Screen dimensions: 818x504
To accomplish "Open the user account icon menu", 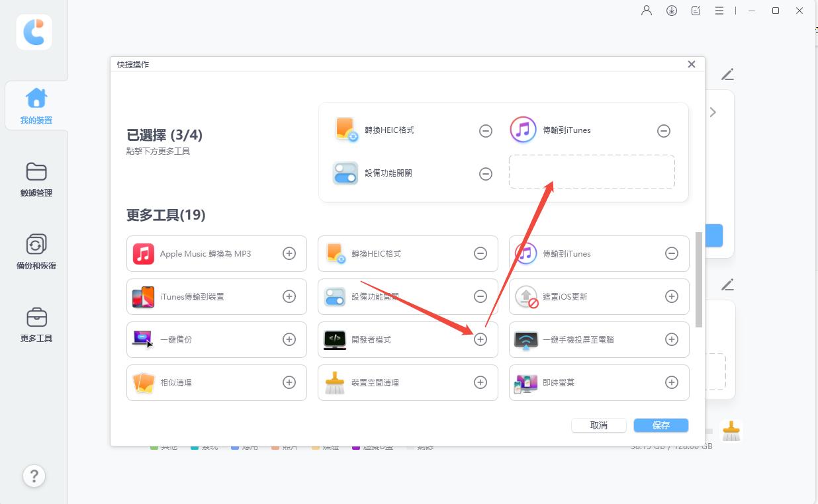I will click(647, 11).
